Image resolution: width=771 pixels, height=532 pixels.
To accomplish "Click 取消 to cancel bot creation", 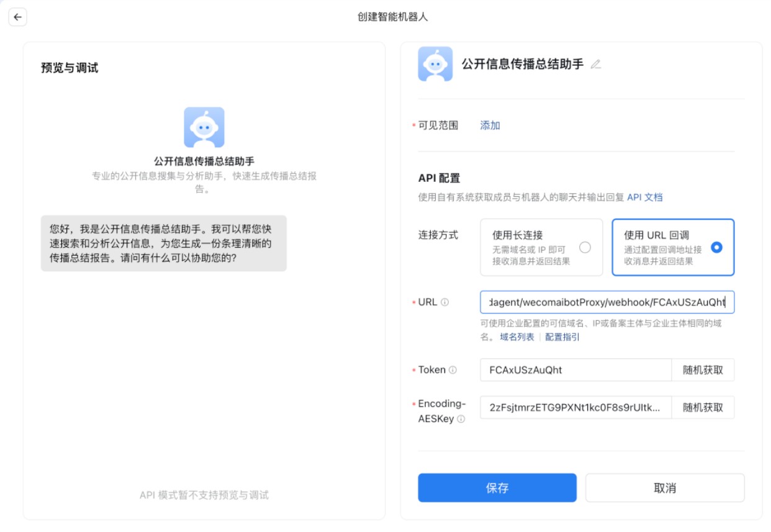I will (x=665, y=487).
